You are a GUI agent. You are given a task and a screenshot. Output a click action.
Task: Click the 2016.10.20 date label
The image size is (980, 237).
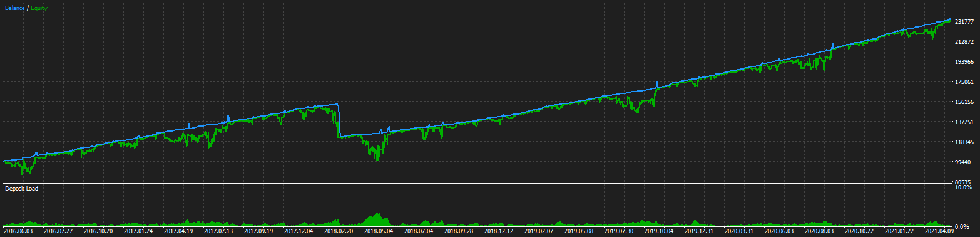click(99, 231)
